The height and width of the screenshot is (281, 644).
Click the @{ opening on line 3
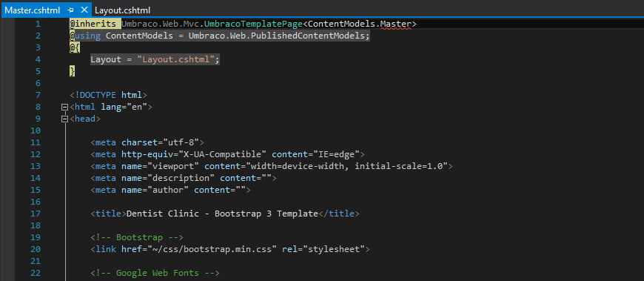click(75, 47)
